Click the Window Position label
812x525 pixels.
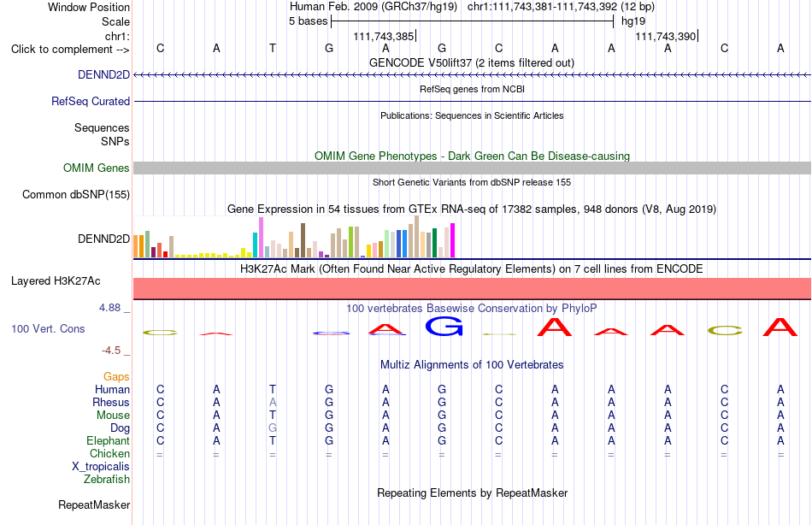(89, 7)
